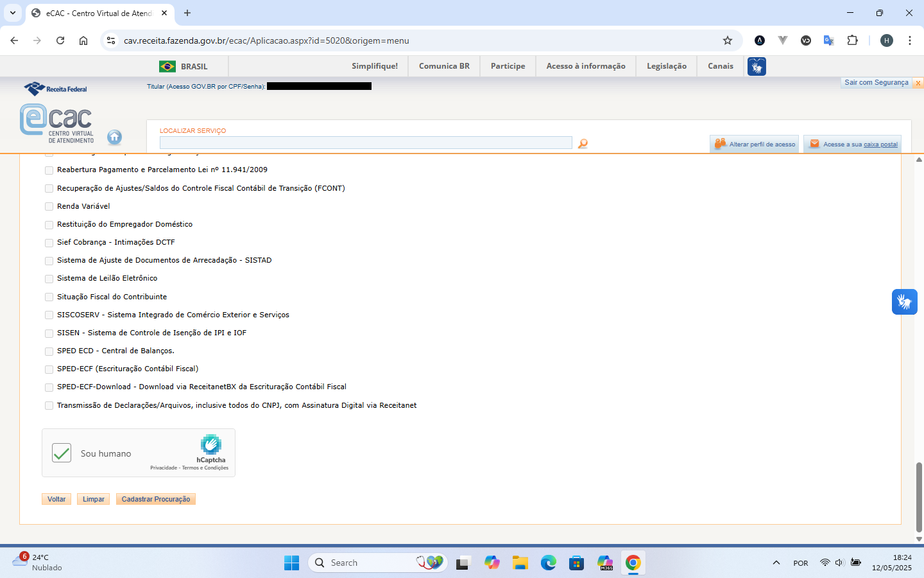The image size is (924, 578).
Task: Click floating VLibras sign-language widget
Action: [x=904, y=302]
